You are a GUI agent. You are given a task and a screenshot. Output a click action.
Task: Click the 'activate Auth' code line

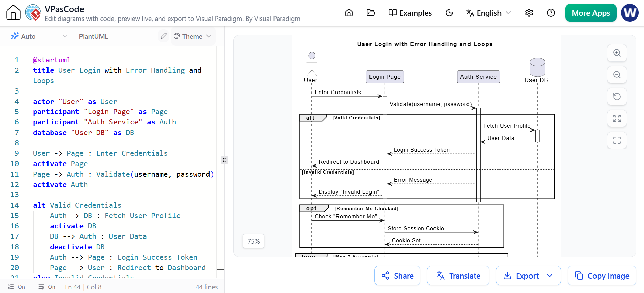(60, 185)
